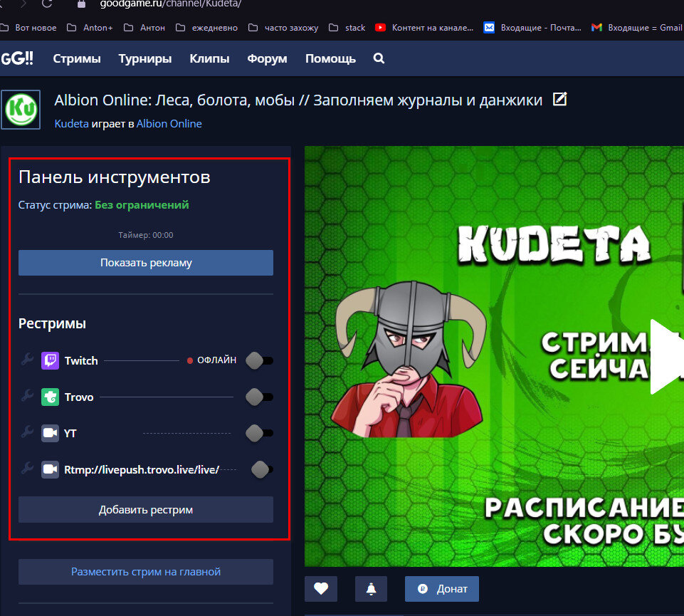Click the Добавить рестрим button
Image resolution: width=684 pixels, height=616 pixels.
point(145,509)
